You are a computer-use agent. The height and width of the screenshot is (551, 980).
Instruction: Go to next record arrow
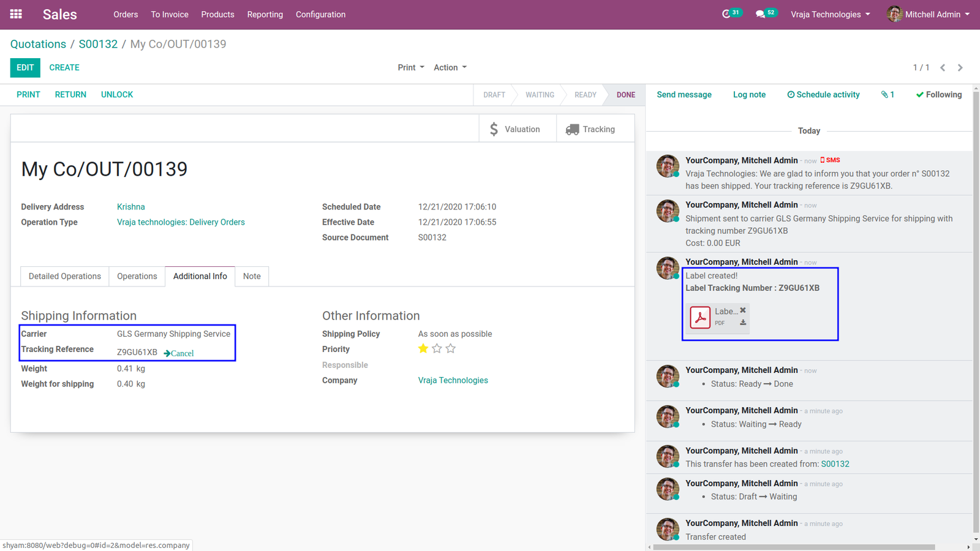click(x=960, y=68)
